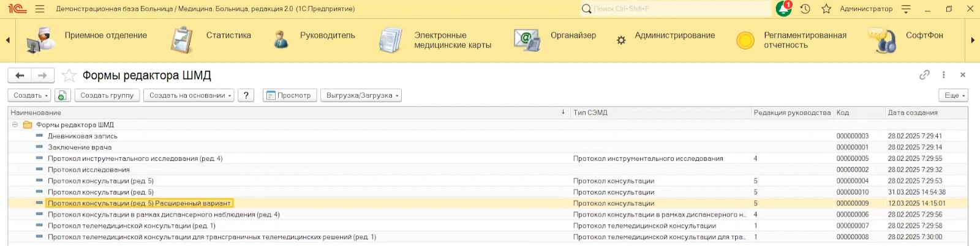Select the Дневниковая запись row
The width and height of the screenshot is (980, 246).
(x=83, y=136)
